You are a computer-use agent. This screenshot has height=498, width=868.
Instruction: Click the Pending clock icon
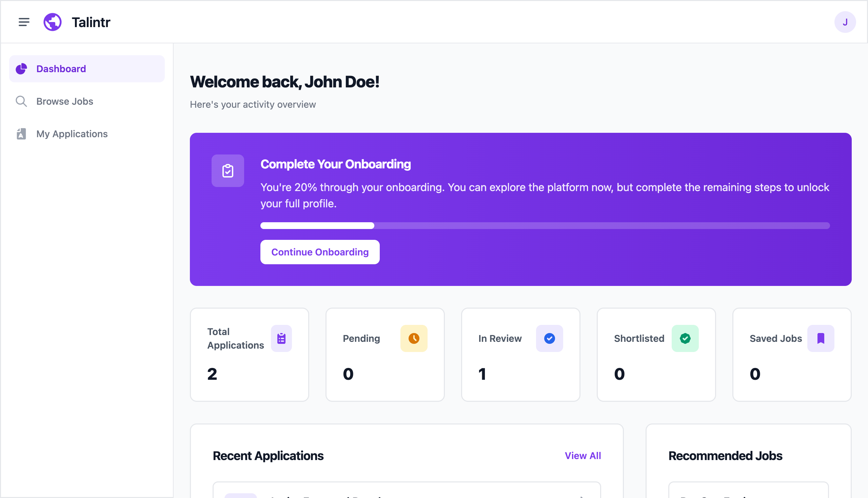pos(414,338)
